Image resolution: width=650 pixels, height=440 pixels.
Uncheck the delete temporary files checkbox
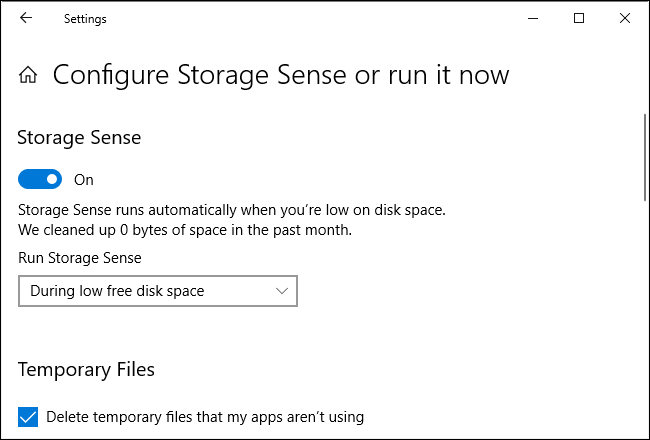click(x=29, y=416)
